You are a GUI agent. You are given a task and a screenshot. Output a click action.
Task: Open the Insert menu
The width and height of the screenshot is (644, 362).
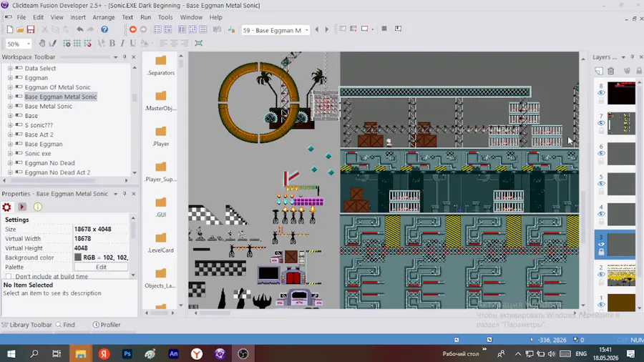[77, 17]
